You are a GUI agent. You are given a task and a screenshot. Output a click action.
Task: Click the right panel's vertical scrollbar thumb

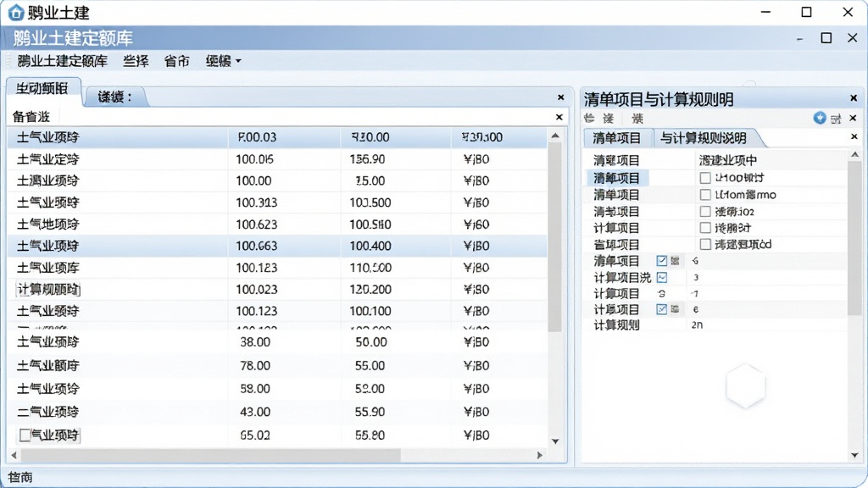tap(854, 238)
